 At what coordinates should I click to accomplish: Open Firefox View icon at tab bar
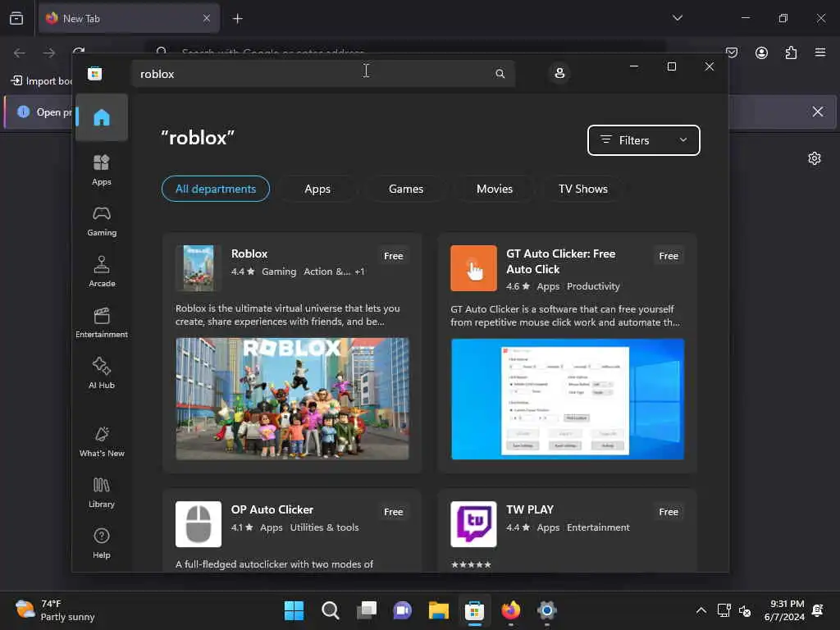[x=16, y=18]
